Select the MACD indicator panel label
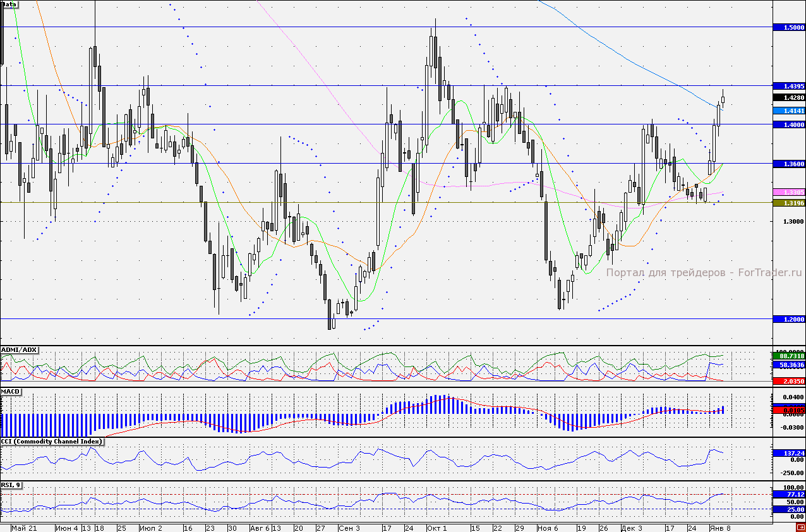This screenshot has width=806, height=532. [x=11, y=392]
